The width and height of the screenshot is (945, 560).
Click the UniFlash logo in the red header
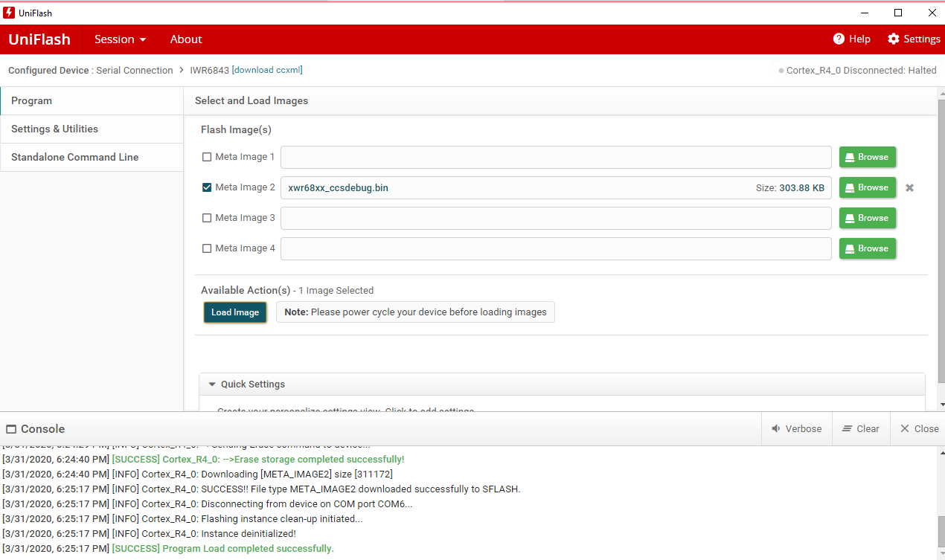click(39, 39)
